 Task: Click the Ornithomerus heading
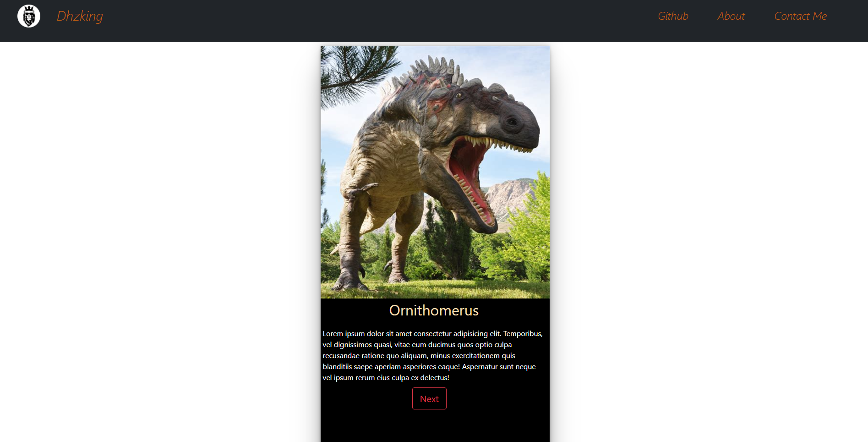pos(434,310)
